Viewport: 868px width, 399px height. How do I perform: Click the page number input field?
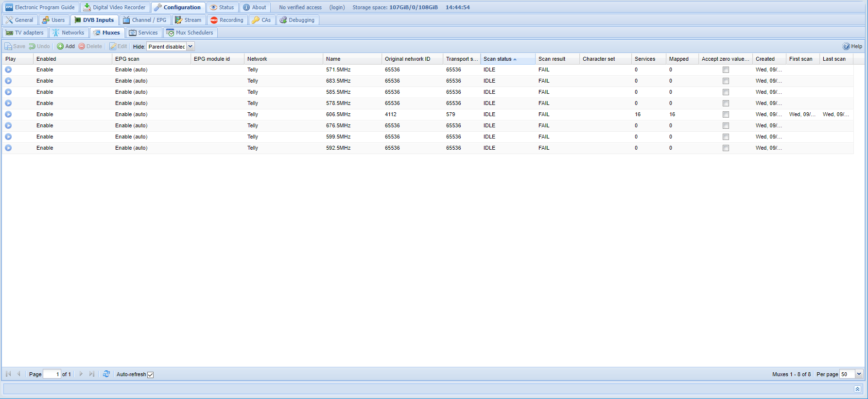(52, 374)
